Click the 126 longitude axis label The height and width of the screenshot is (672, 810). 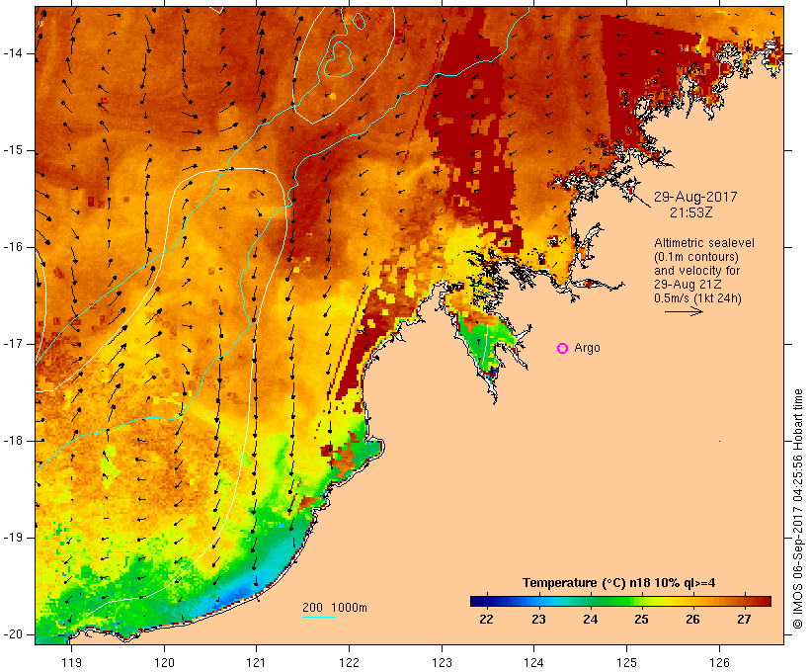(719, 662)
